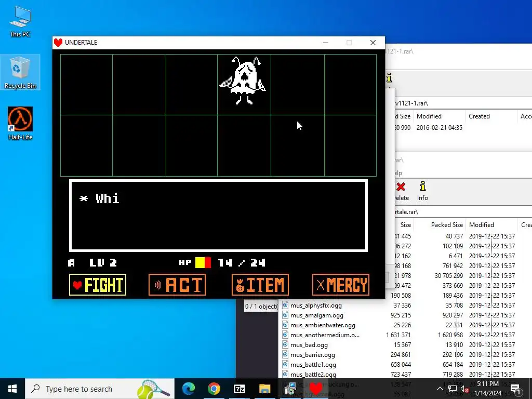Image resolution: width=532 pixels, height=399 pixels.
Task: Click the UNDERTALE heart title icon
Action: pos(58,43)
